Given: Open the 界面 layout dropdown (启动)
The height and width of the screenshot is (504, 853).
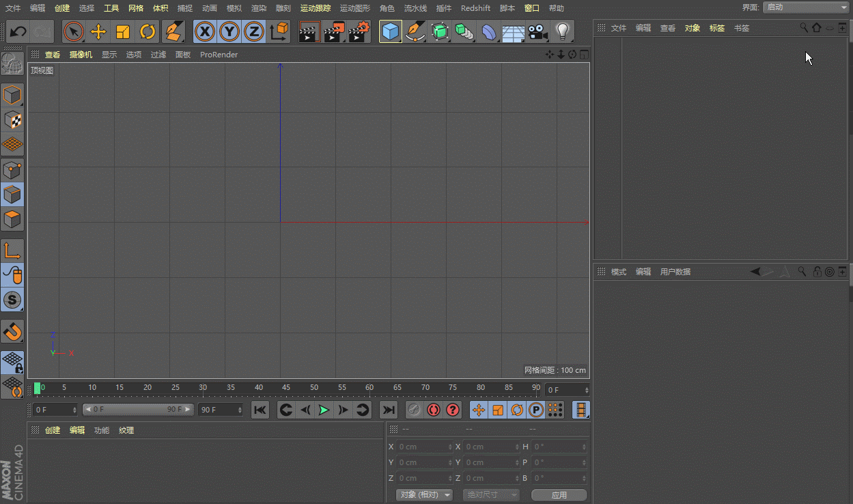Looking at the screenshot, I should [x=805, y=7].
